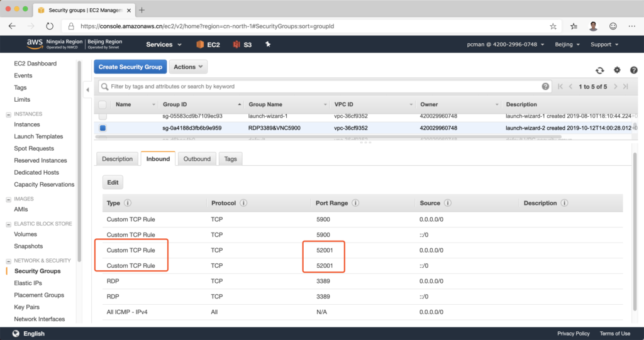Check the launch-wizard-1 row checkbox
This screenshot has height=340, width=644.
click(103, 116)
